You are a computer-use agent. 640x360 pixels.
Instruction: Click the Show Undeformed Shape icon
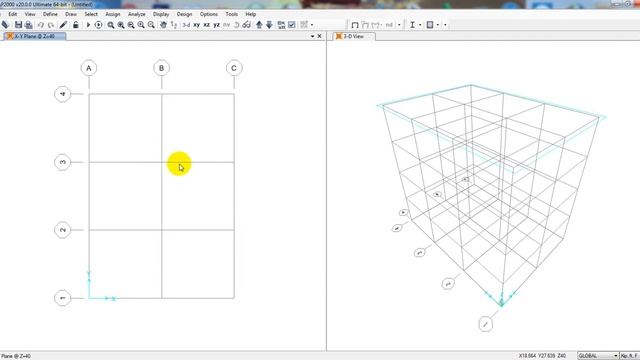[x=355, y=25]
